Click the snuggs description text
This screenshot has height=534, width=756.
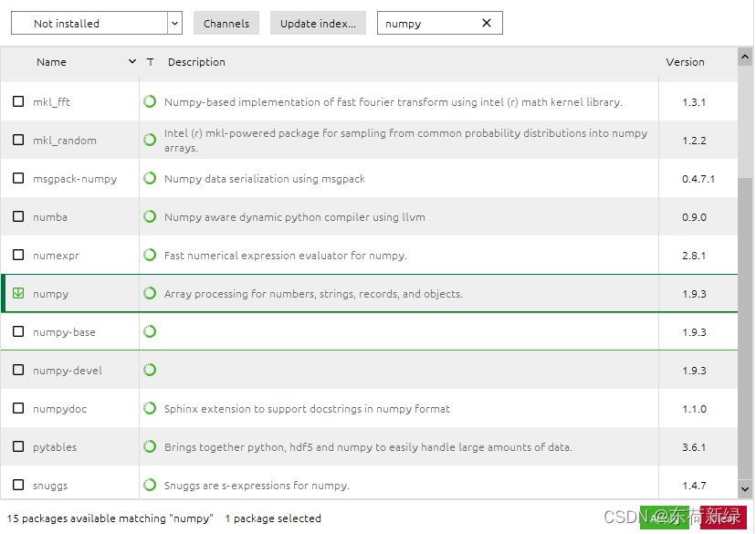coord(257,486)
